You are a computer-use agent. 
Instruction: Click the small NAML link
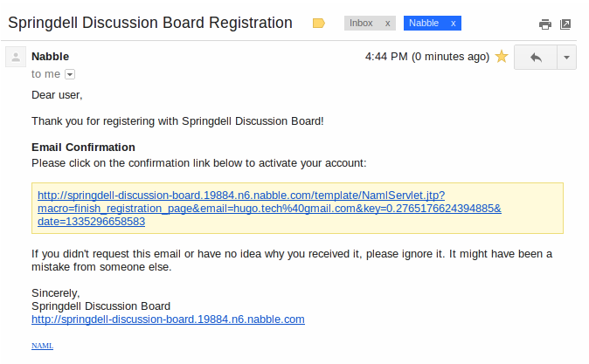tap(42, 346)
